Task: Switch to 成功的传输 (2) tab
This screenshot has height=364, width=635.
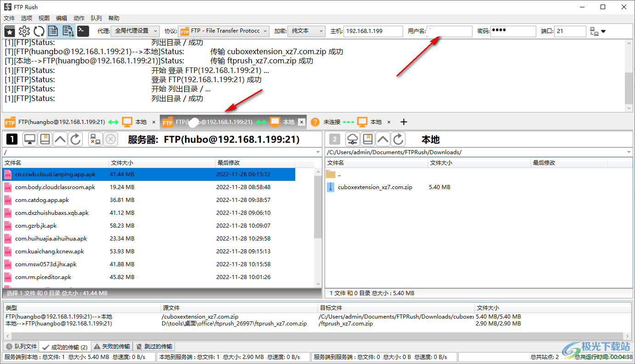Action: coord(65,347)
